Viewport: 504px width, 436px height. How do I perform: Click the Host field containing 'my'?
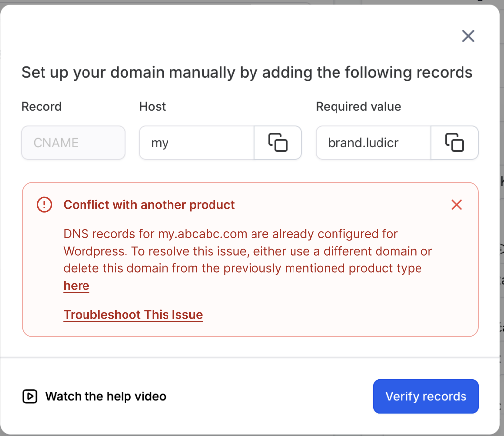(197, 142)
